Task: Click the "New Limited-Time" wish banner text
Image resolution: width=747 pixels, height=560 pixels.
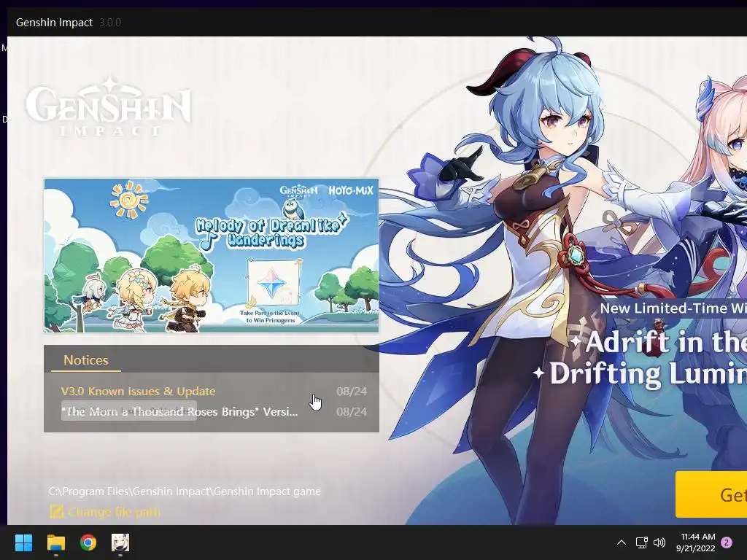Action: pyautogui.click(x=673, y=308)
